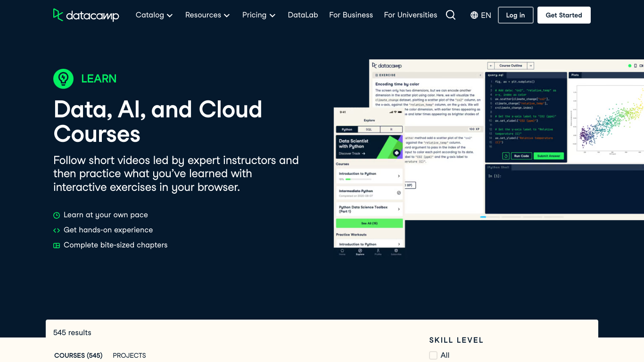
Task: Check the All skill level checkbox
Action: [x=433, y=355]
